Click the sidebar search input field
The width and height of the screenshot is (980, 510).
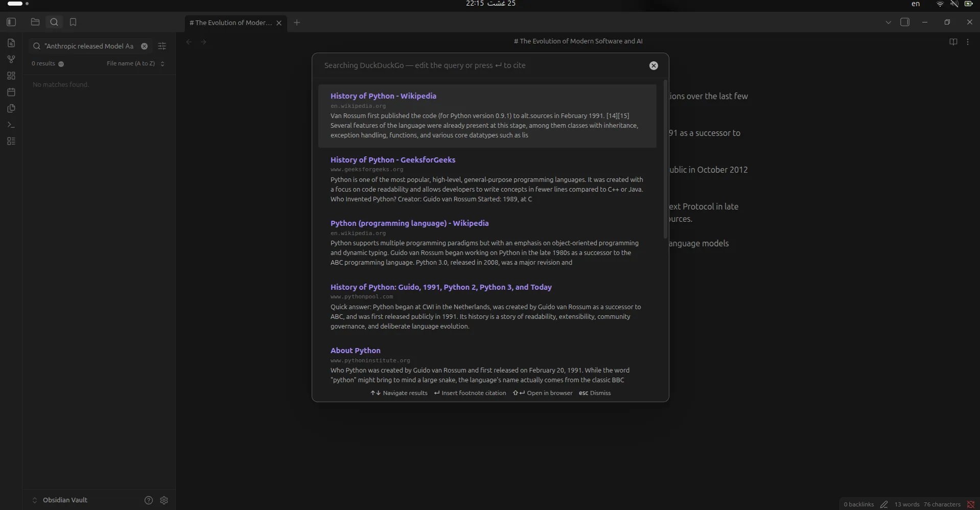89,46
